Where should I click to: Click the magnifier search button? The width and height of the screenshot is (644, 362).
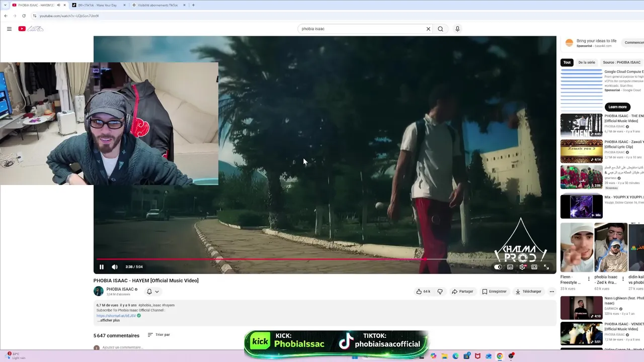click(440, 29)
